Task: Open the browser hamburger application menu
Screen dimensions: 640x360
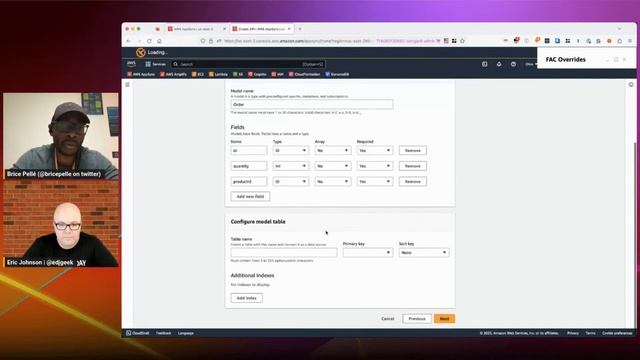Action: coord(630,41)
